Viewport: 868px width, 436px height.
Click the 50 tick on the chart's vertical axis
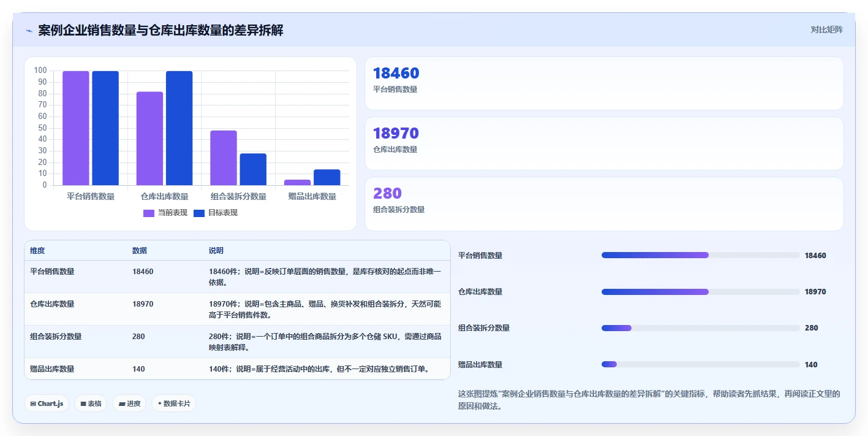(42, 128)
